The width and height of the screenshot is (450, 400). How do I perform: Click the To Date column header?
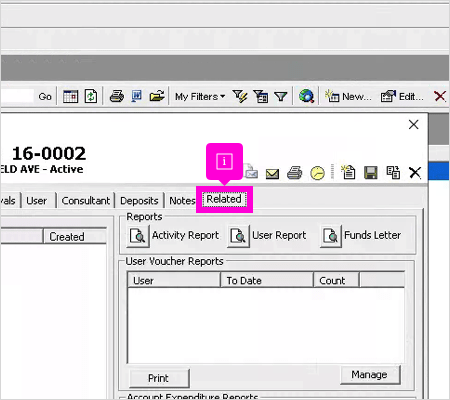pos(267,280)
